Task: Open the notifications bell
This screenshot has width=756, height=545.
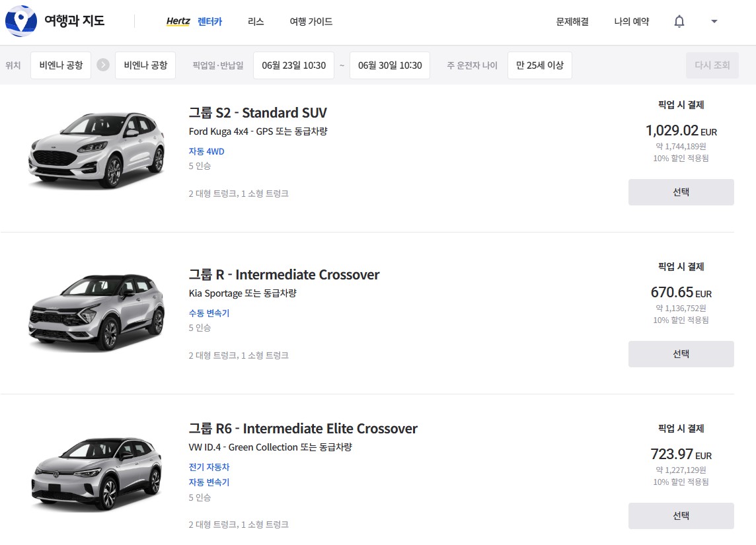Action: tap(679, 22)
